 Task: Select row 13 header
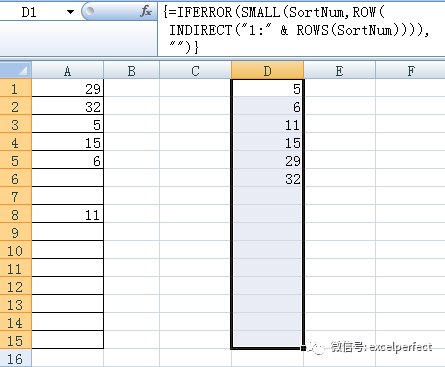tap(15, 304)
